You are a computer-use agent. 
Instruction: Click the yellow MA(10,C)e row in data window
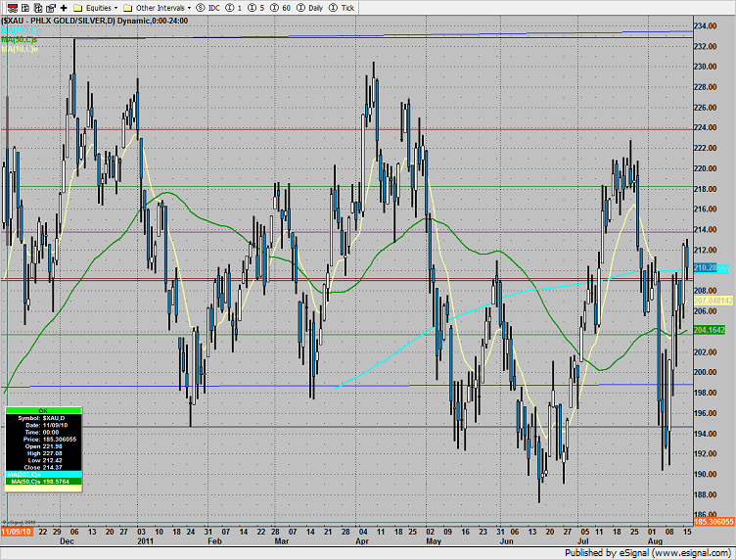[43, 489]
